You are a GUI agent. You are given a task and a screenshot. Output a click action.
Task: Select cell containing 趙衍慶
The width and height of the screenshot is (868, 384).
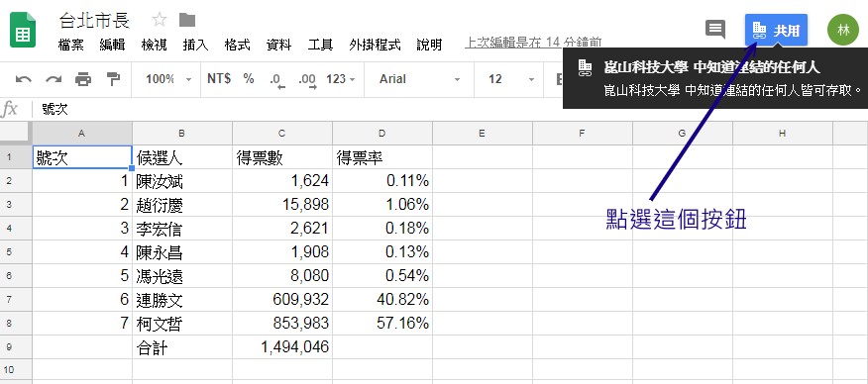tap(182, 205)
